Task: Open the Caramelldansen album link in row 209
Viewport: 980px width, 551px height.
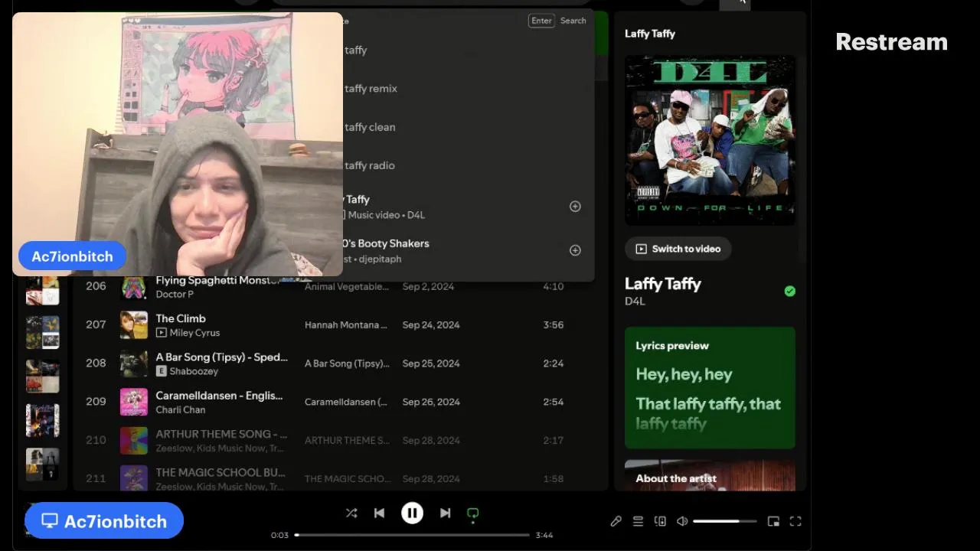Action: 346,402
